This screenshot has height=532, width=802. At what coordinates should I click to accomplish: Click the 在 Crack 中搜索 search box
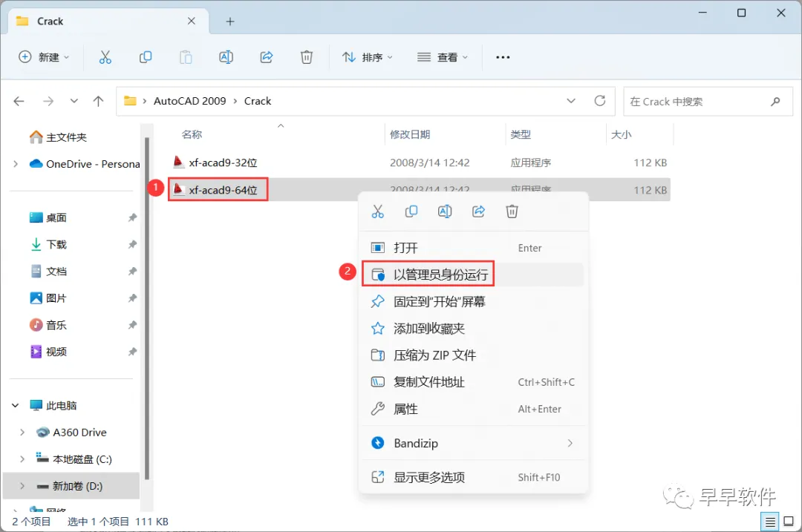(708, 101)
